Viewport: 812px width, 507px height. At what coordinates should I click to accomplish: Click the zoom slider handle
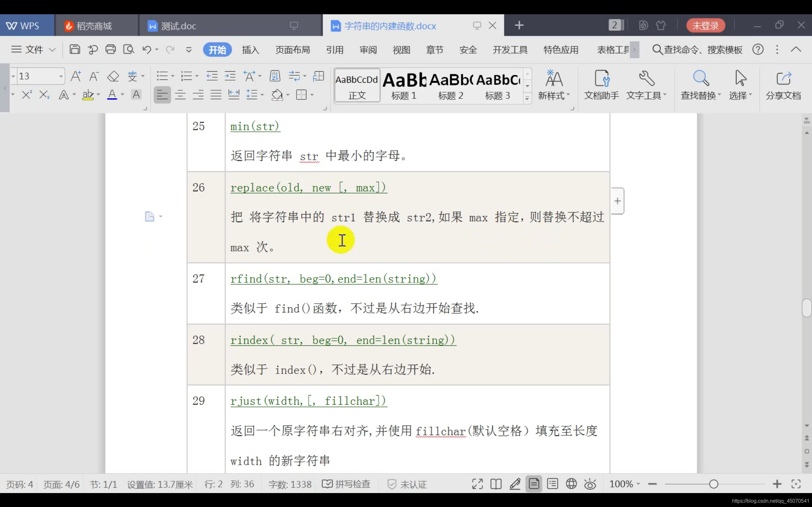click(x=714, y=484)
